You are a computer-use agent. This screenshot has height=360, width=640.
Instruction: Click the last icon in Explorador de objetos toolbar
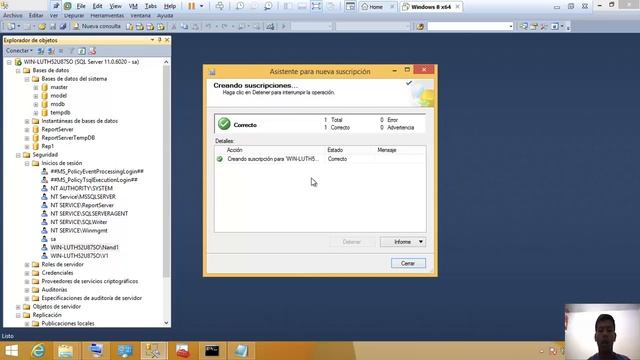[92, 51]
